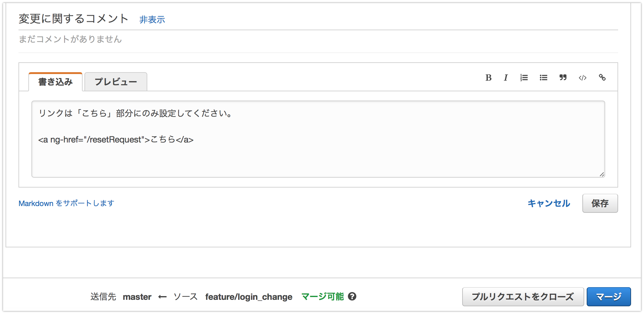Switch to the プレビュー tab
The image size is (644, 314).
[x=116, y=82]
